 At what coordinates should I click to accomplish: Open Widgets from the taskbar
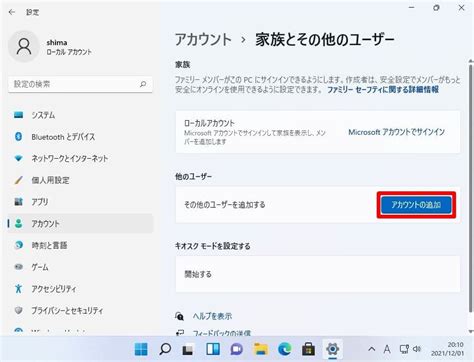coord(213,349)
